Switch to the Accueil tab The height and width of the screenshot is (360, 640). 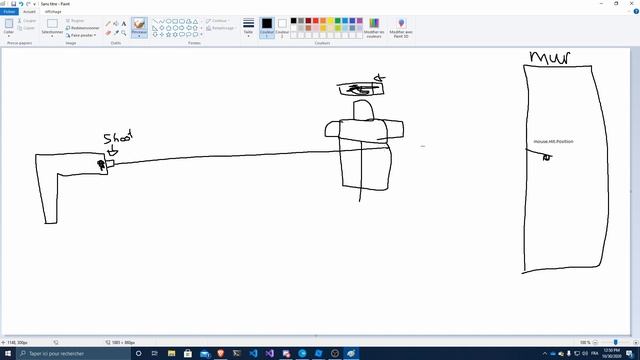pyautogui.click(x=29, y=11)
